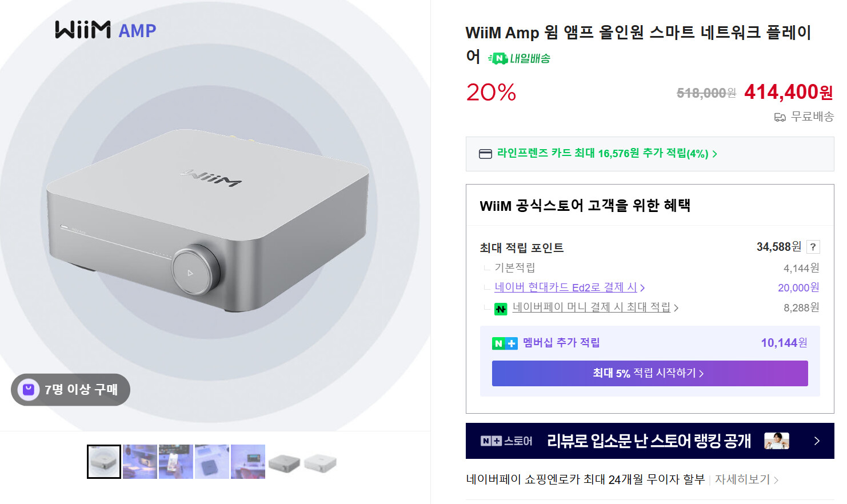Open the store ranking banner arrow

817,441
